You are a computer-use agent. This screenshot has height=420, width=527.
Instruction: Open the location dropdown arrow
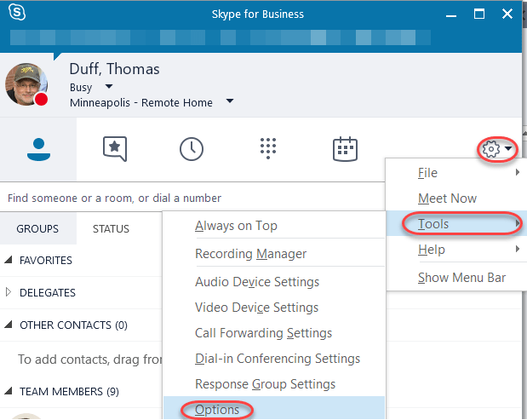[x=230, y=101]
